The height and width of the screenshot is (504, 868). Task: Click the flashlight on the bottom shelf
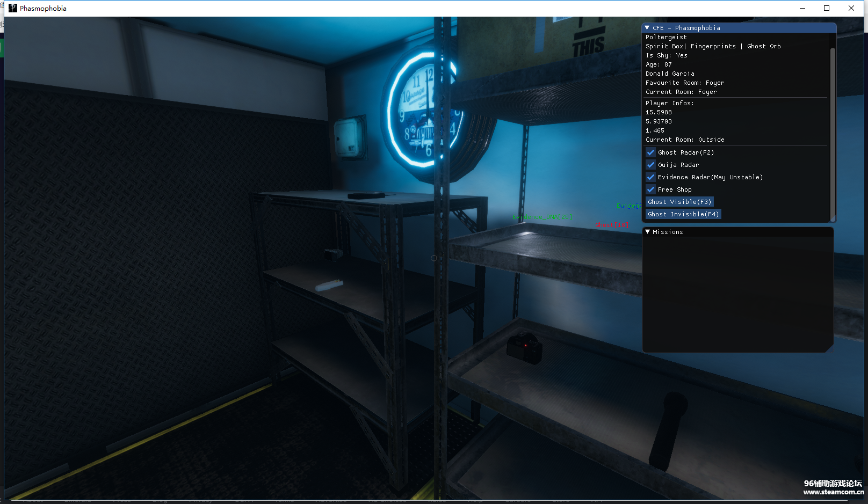(668, 430)
